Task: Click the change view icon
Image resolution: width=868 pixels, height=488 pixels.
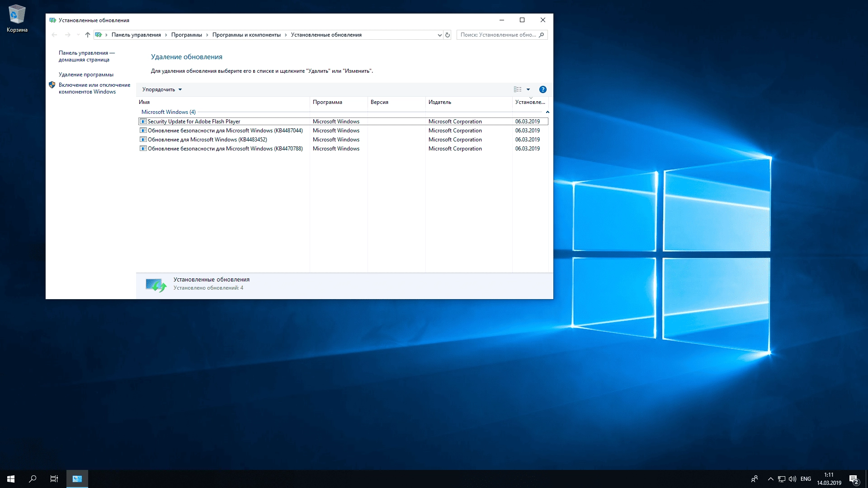Action: pos(518,89)
